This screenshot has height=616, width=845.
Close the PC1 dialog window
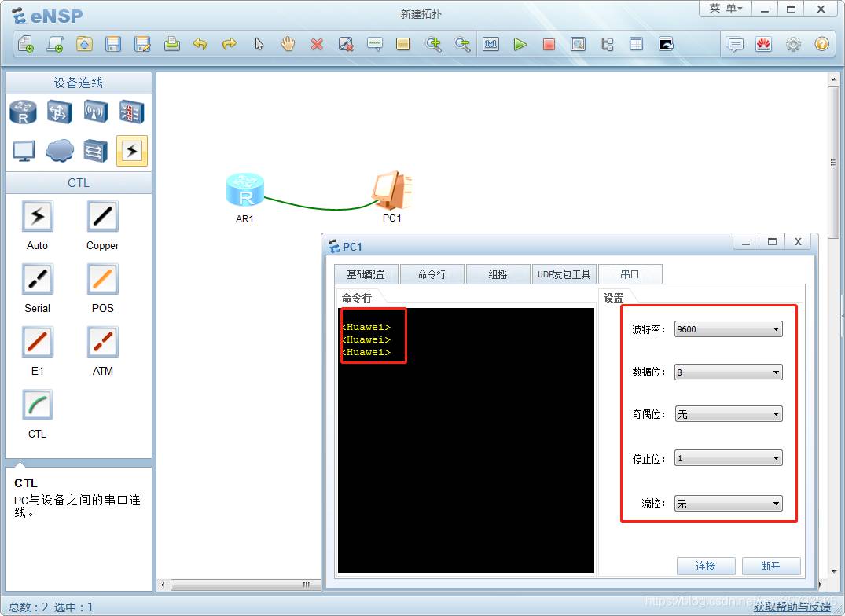point(798,242)
